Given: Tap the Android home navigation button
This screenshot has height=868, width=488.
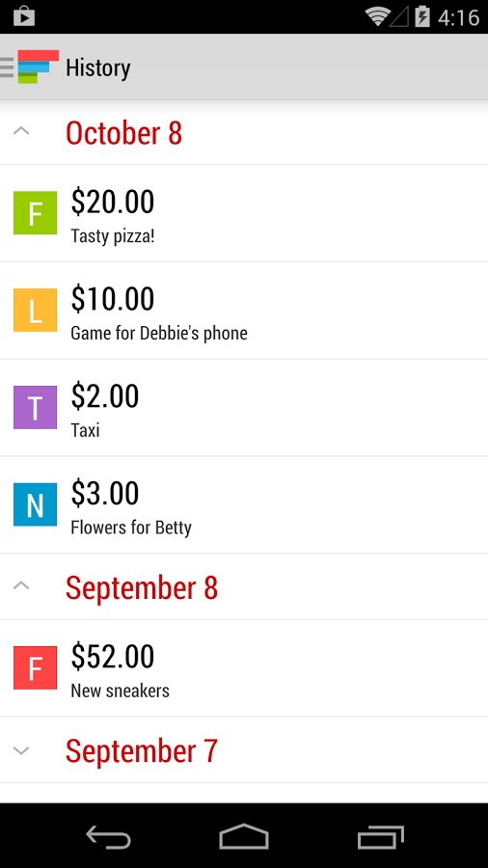Looking at the screenshot, I should coord(244,836).
